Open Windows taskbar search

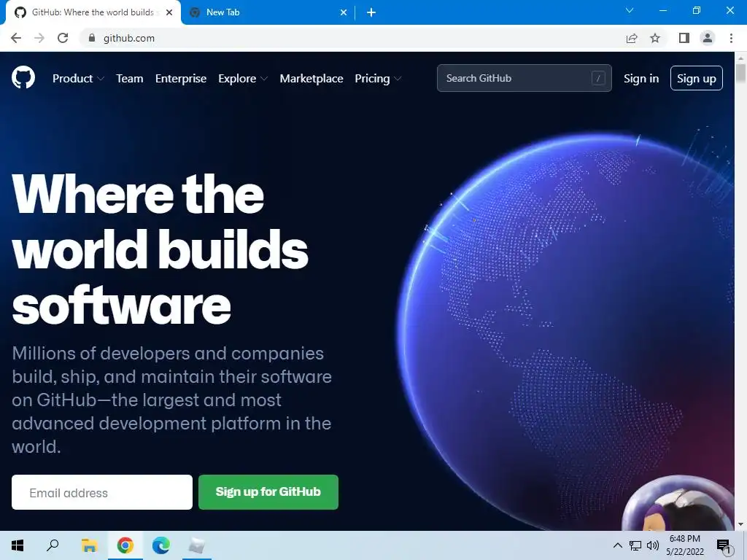click(53, 545)
